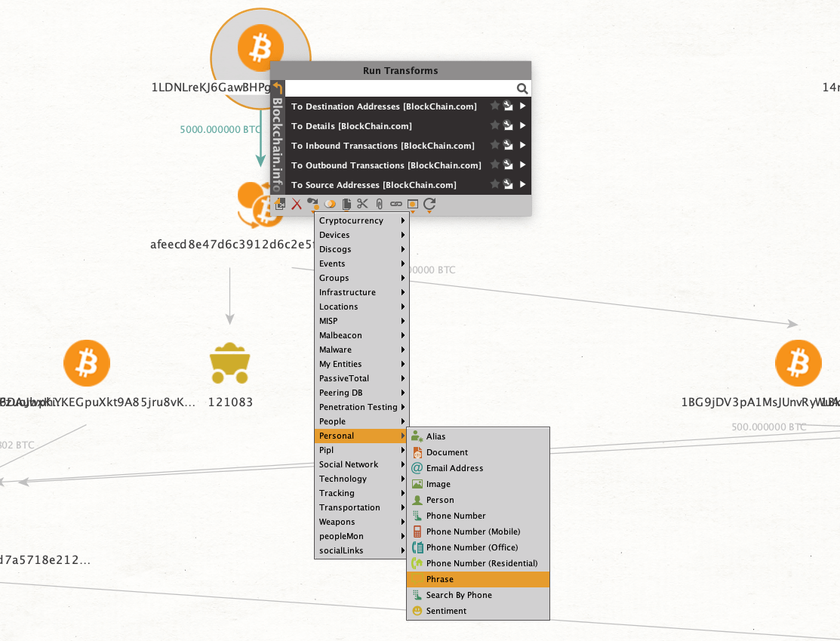Run To Details with its play arrow
The image size is (840, 641).
pyautogui.click(x=522, y=125)
